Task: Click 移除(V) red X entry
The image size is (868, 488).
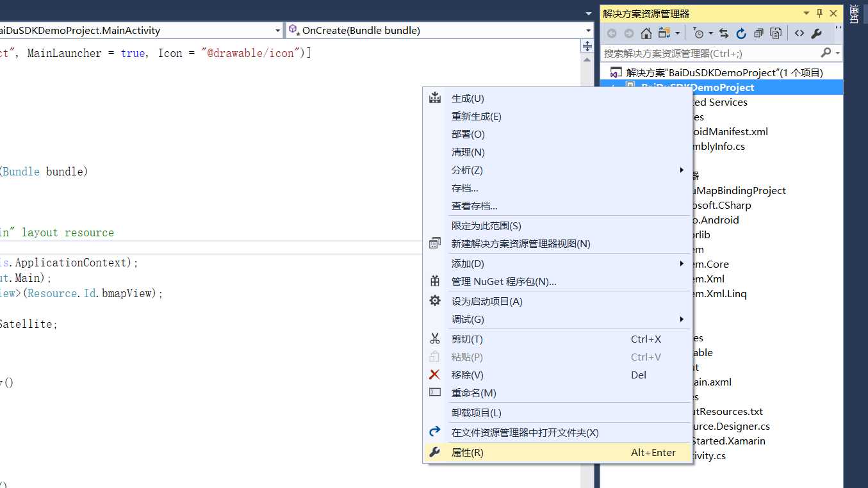Action: pos(556,375)
